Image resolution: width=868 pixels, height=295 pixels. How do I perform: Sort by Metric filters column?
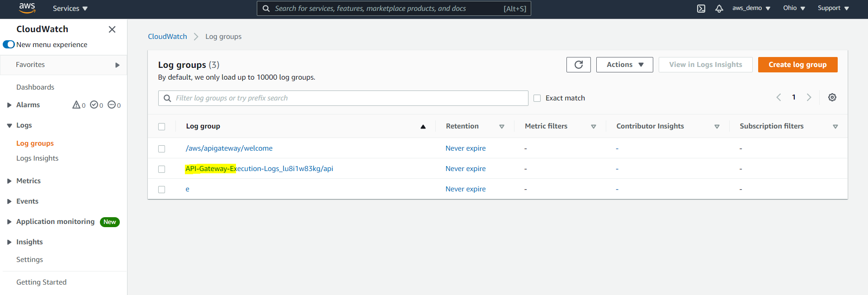(594, 127)
